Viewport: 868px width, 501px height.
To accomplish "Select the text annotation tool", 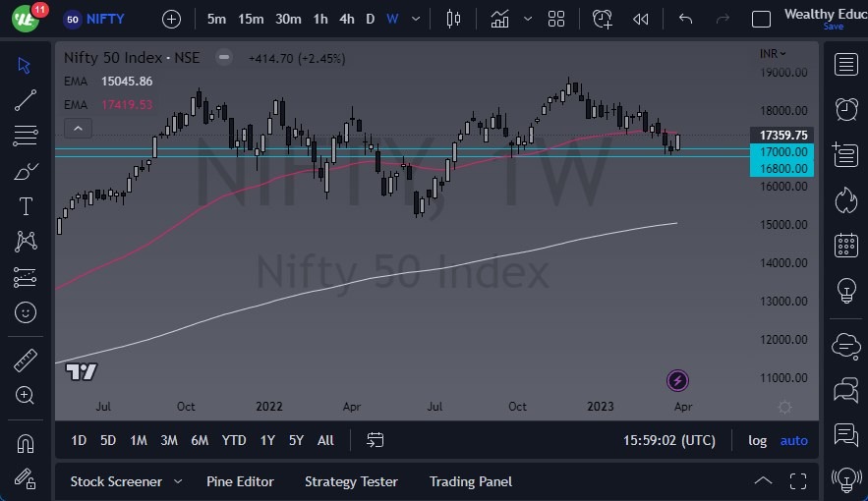I will 26,206.
